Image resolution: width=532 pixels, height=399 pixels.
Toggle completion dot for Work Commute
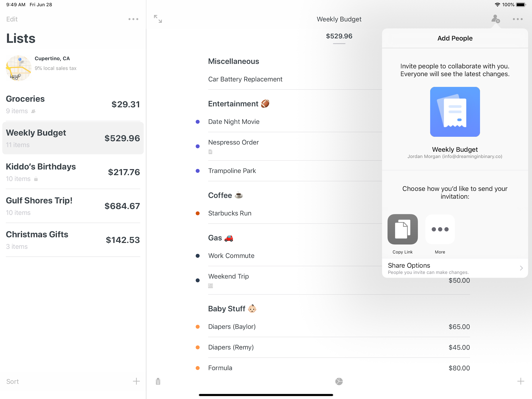click(x=198, y=256)
